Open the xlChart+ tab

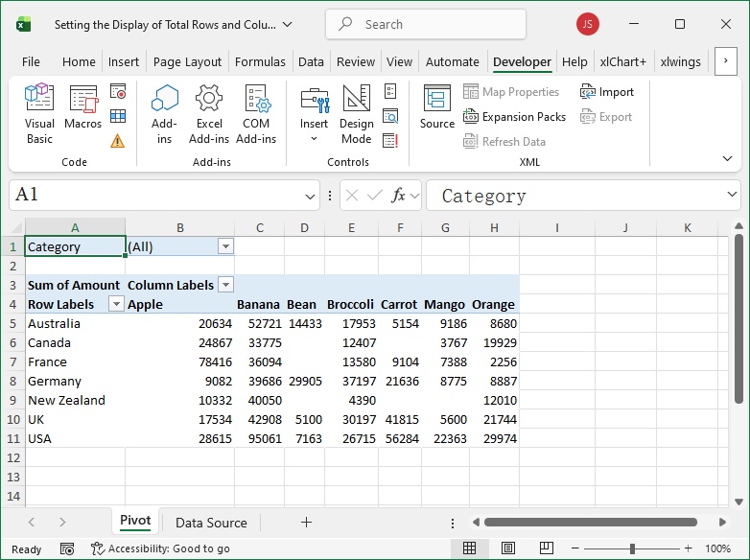coord(623,61)
